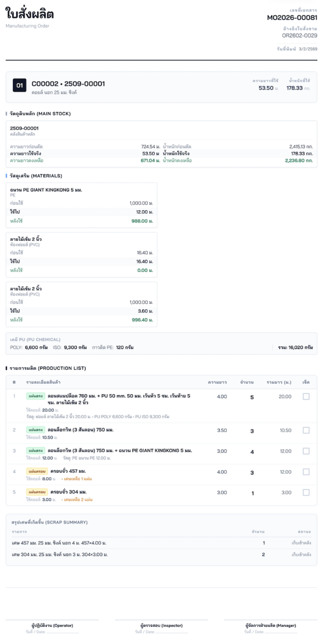Screen dimensions: 324x644
Task: Select the ฉนวน PE GIANT KINGKONG 5 มม. material card
Action: [x=81, y=205]
